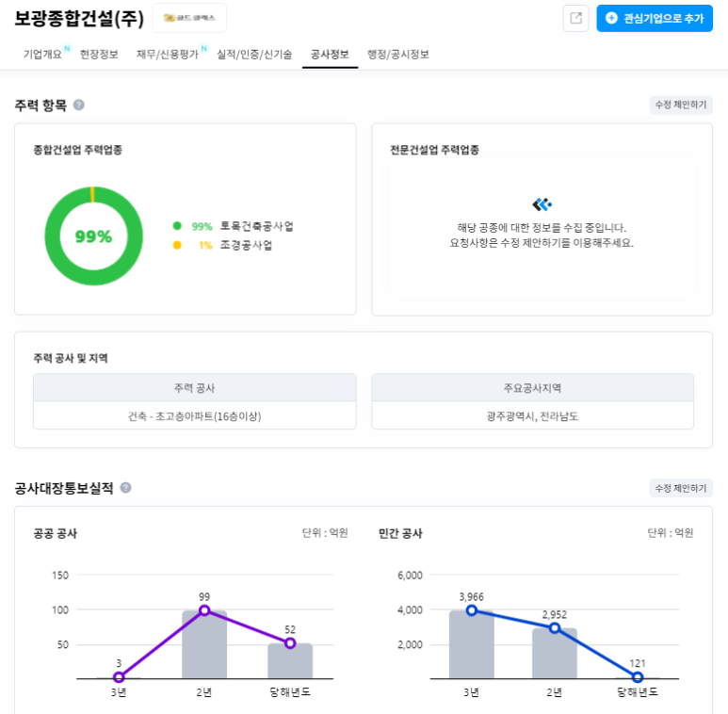The width and height of the screenshot is (728, 714).
Task: Click private chart point labeled 2,952
Action: click(x=555, y=628)
